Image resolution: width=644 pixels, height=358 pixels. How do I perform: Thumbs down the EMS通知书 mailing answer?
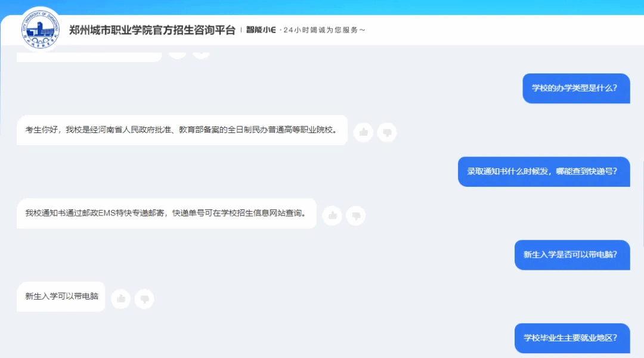coord(356,215)
